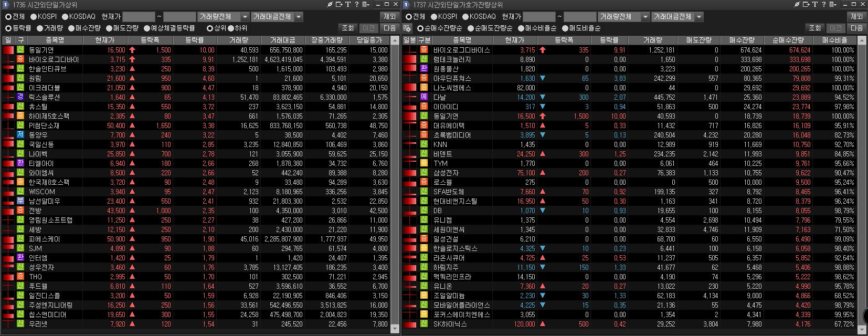The width and height of the screenshot is (868, 336).
Task: Select the 한솔로지스틱스 row in window 1737
Action: coord(629,248)
